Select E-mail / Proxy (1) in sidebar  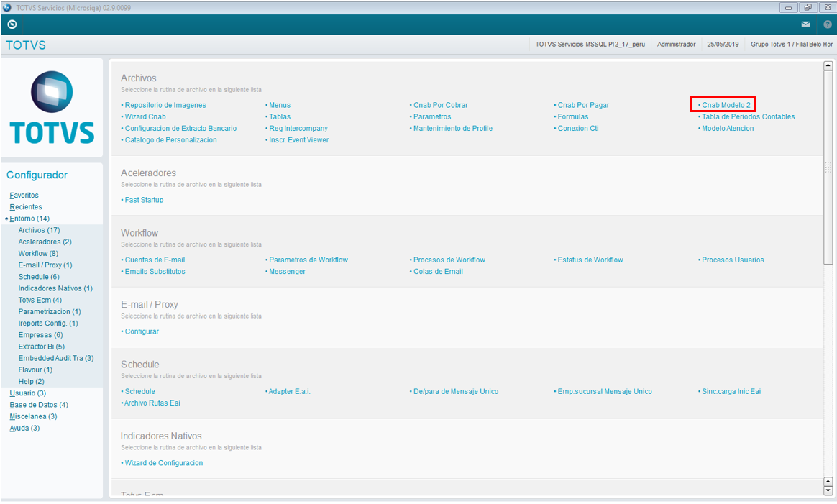(x=45, y=265)
